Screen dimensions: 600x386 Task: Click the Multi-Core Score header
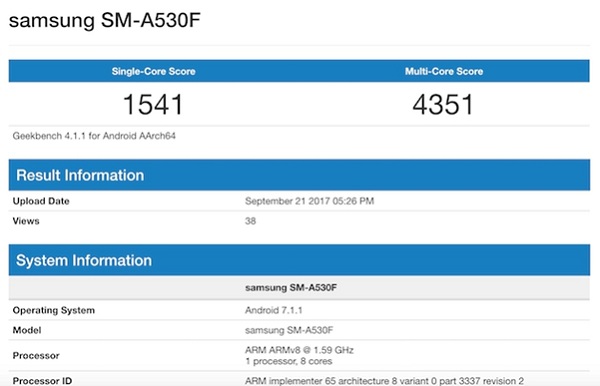(444, 71)
